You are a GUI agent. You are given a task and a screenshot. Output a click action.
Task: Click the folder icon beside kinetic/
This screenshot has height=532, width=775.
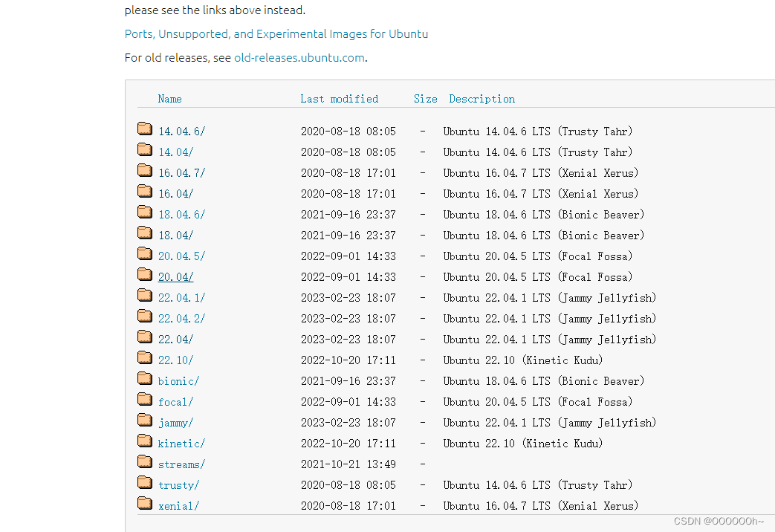pos(145,441)
